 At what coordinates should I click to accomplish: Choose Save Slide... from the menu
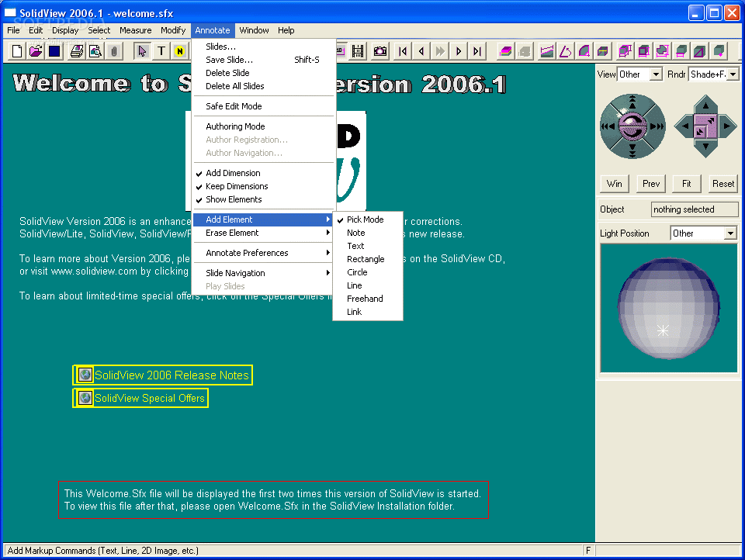click(x=264, y=60)
